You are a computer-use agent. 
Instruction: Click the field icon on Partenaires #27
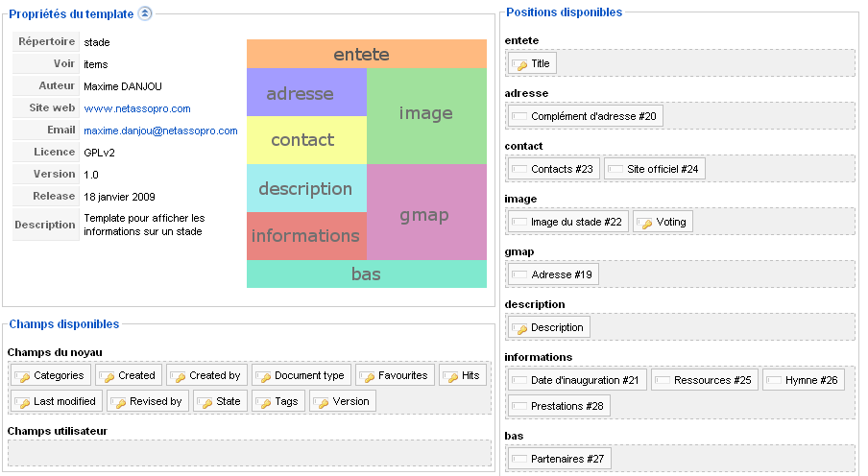(x=519, y=459)
